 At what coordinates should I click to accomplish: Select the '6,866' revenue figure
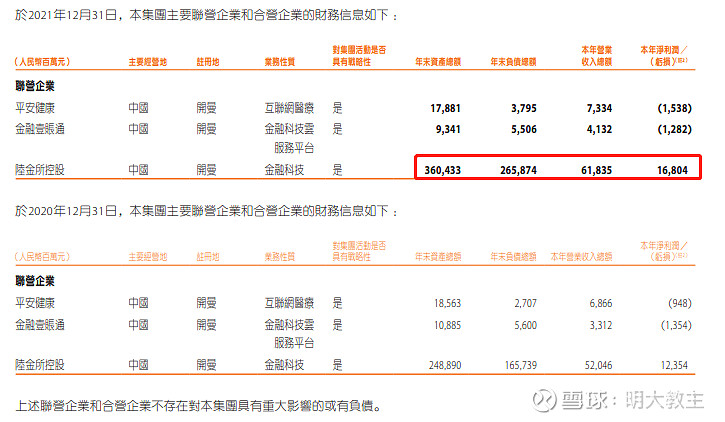[601, 303]
